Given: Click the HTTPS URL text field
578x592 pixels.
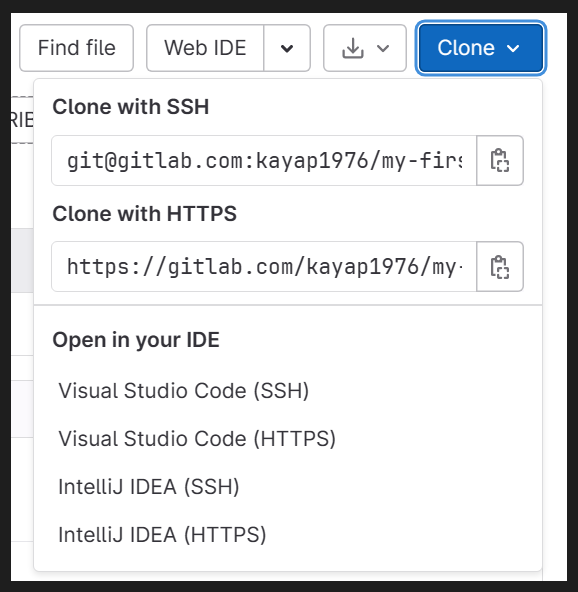Looking at the screenshot, I should (264, 267).
